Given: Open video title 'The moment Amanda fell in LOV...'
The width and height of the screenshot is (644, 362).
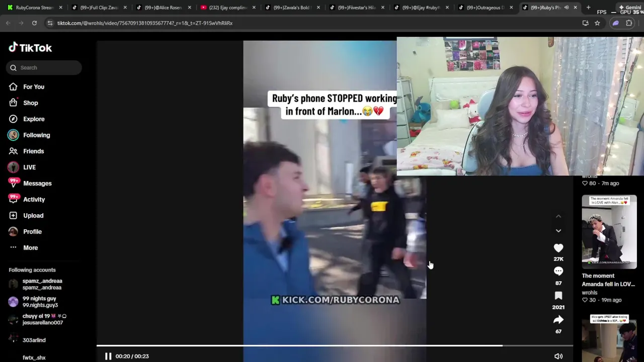Looking at the screenshot, I should 608,280.
